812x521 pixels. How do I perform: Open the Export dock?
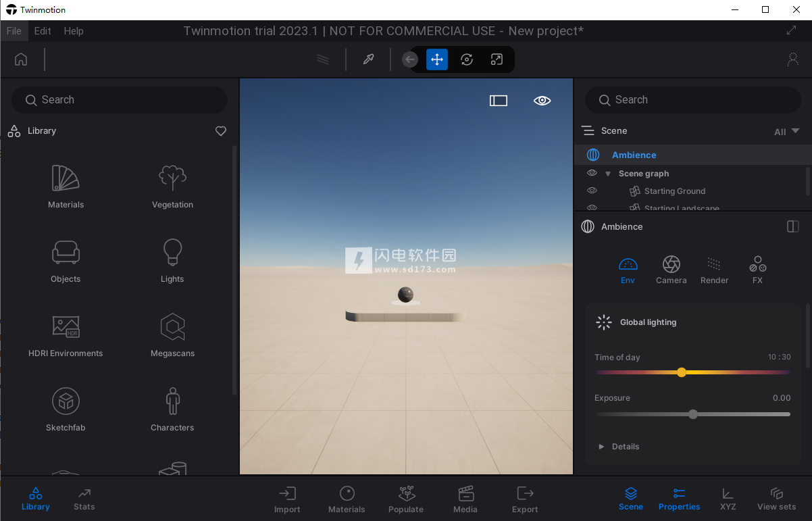(x=525, y=499)
